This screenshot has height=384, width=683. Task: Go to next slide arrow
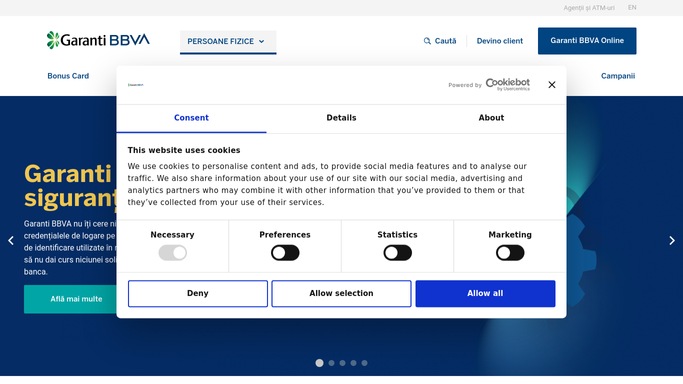coord(672,240)
